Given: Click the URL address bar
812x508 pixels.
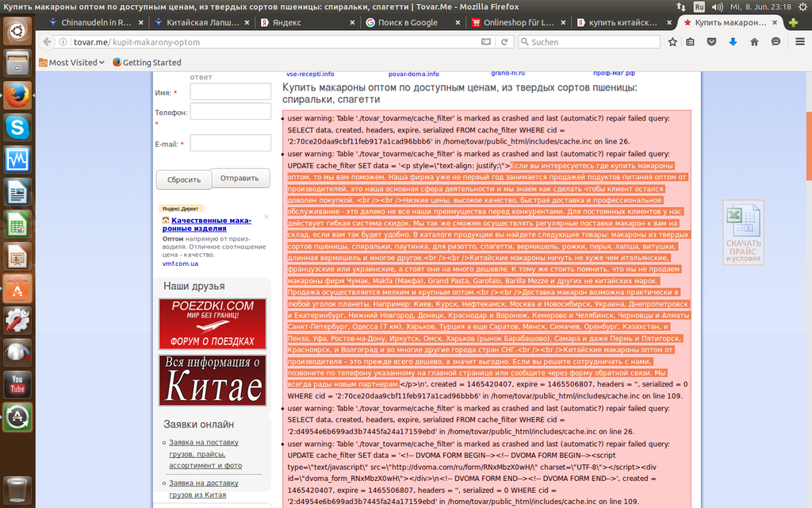Looking at the screenshot, I should tap(274, 42).
